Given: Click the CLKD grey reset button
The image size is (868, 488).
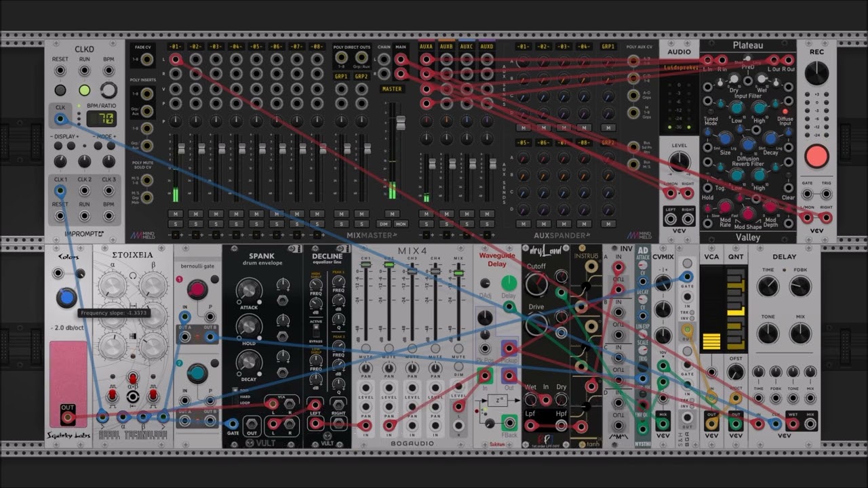Looking at the screenshot, I should 60,90.
